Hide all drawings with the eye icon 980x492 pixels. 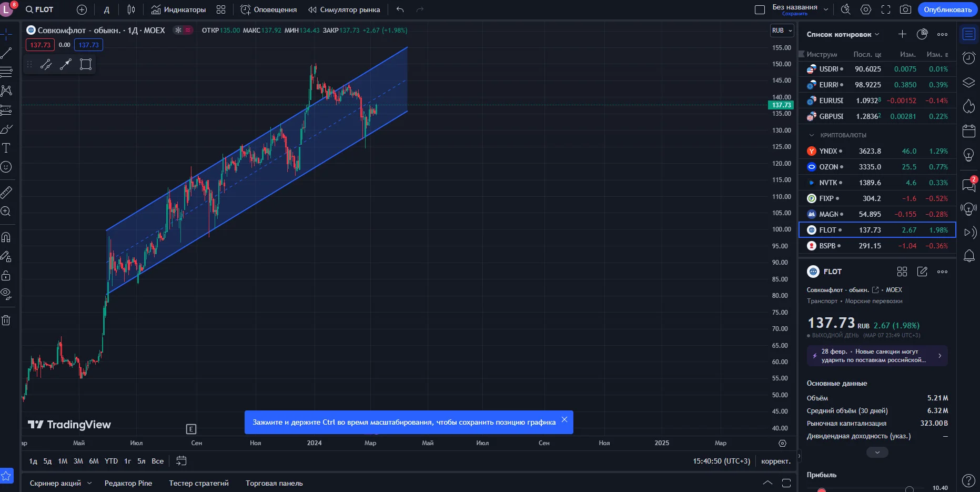[6, 294]
